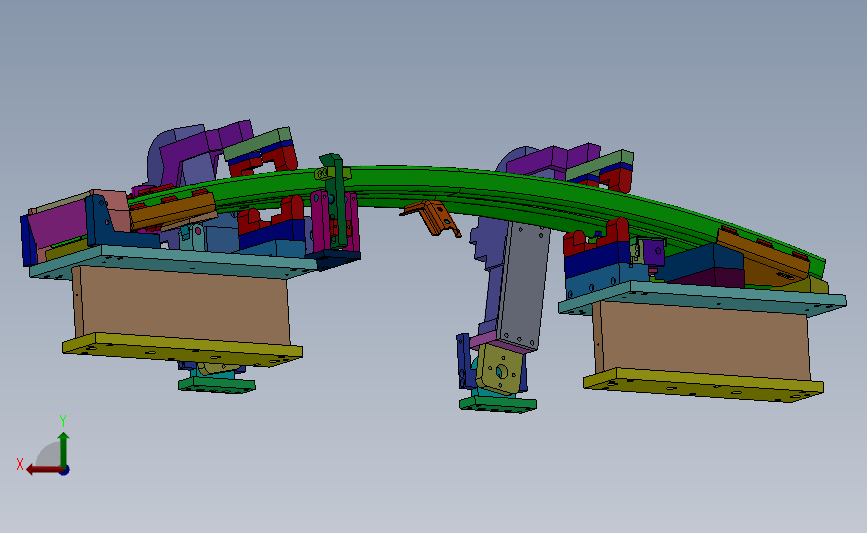Select the green foot plate under the center cylinder
867x533 pixels.
coord(498,404)
